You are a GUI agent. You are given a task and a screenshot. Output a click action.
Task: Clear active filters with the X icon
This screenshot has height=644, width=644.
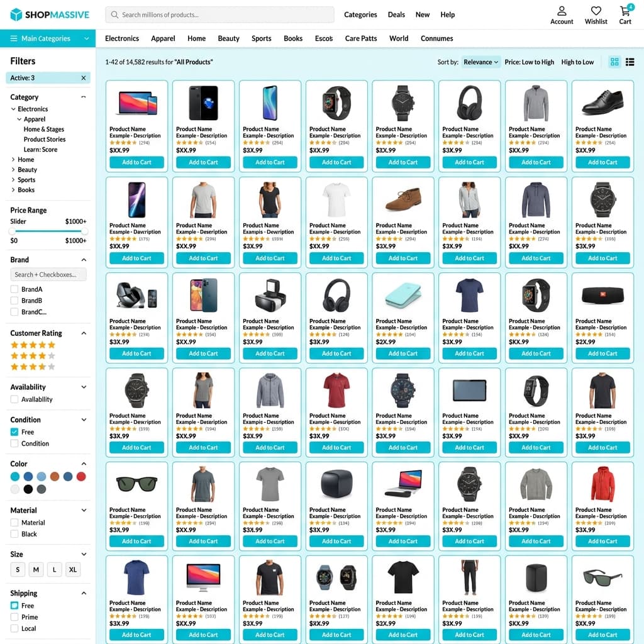(83, 78)
